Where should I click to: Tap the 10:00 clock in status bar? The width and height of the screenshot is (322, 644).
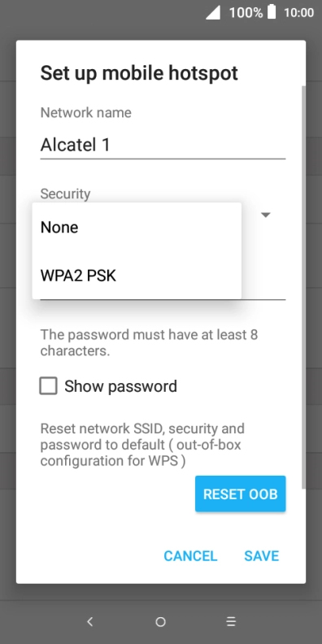pyautogui.click(x=298, y=12)
